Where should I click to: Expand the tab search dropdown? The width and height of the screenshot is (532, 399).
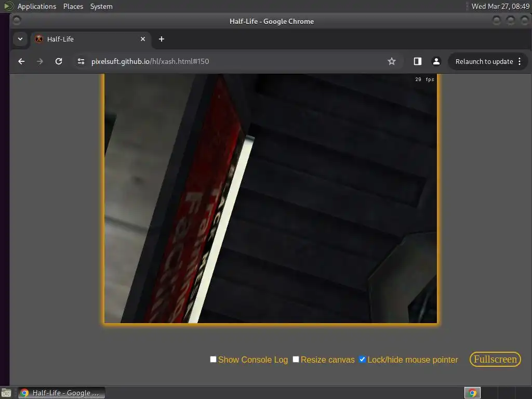(20, 39)
